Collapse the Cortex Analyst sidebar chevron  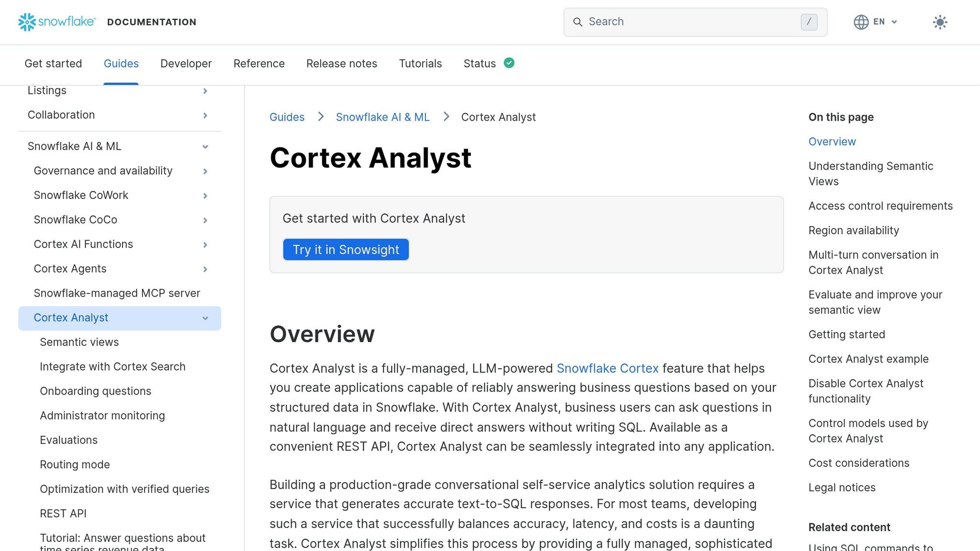click(x=205, y=318)
